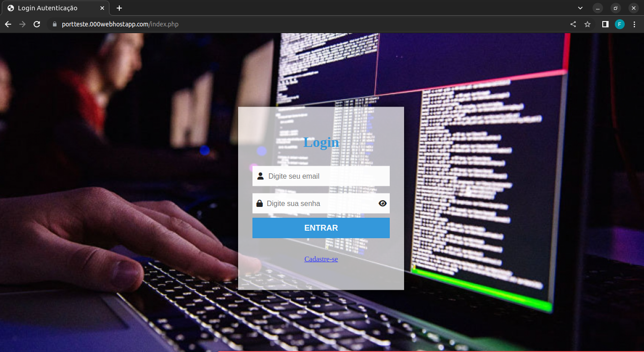Select the reload page icon

tap(37, 24)
